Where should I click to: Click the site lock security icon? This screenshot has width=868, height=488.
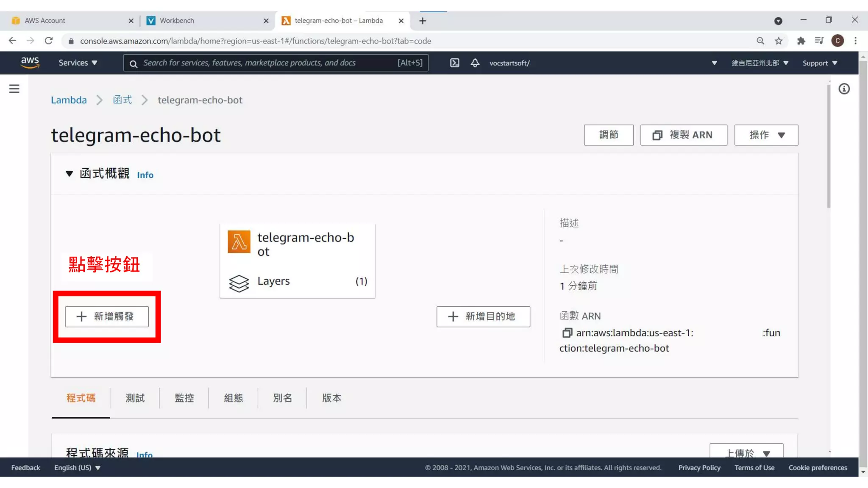point(71,41)
